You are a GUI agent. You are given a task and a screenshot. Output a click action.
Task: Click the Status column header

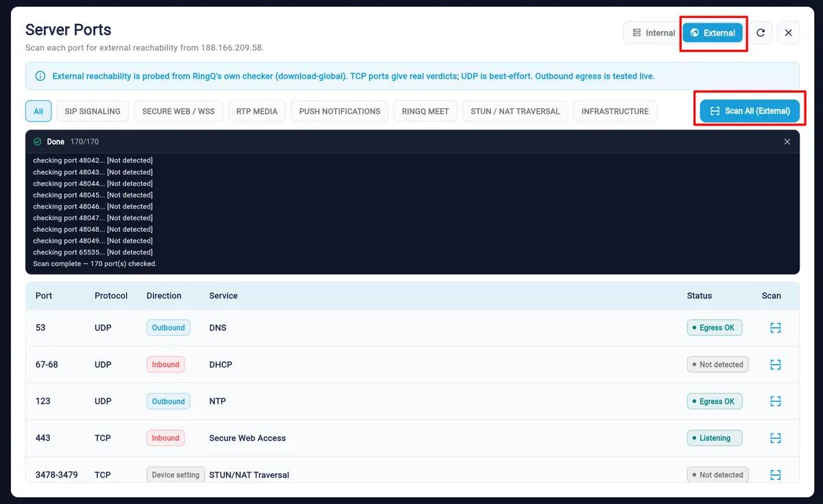coord(700,296)
